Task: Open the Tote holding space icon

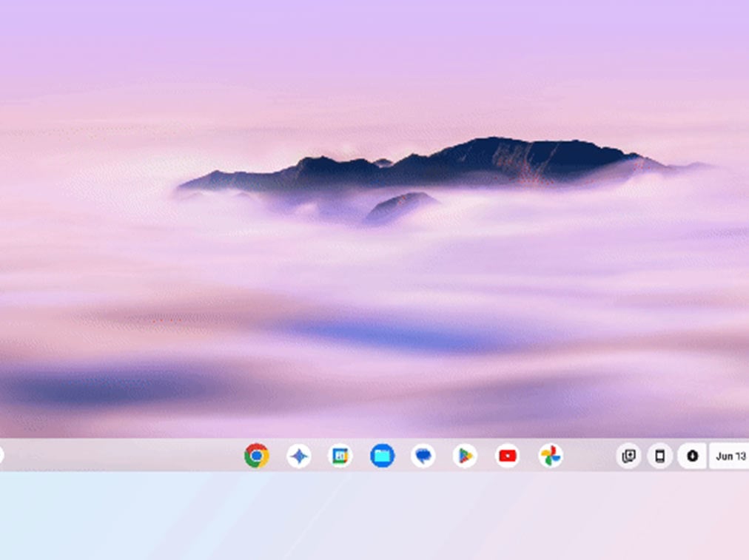Action: coord(628,456)
